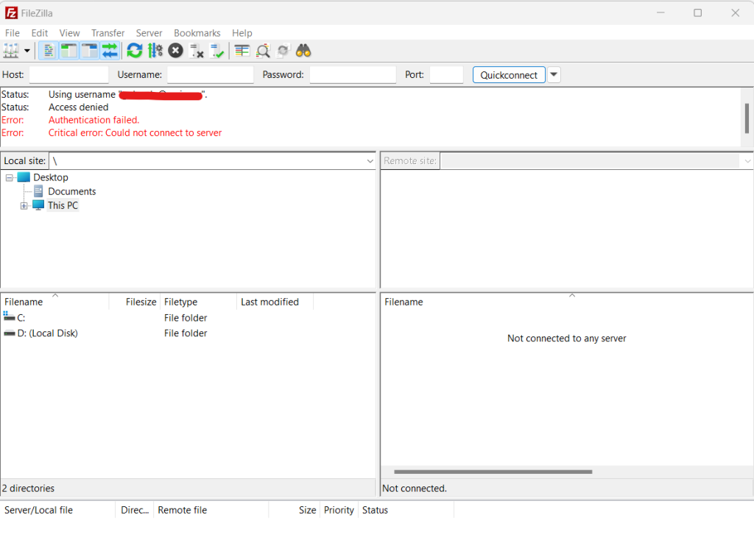Click the Host input field

(68, 74)
